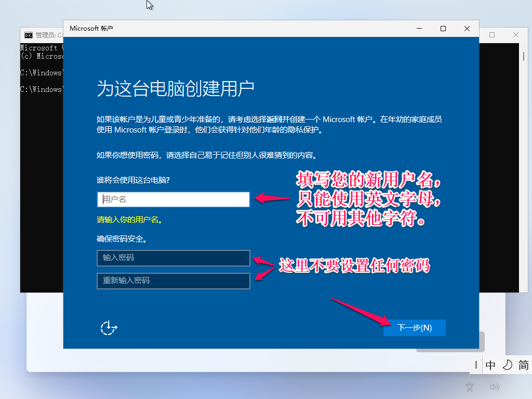Viewport: 532px width, 399px height.
Task: Minimize the Microsoft 帐户 window
Action: tap(418, 29)
